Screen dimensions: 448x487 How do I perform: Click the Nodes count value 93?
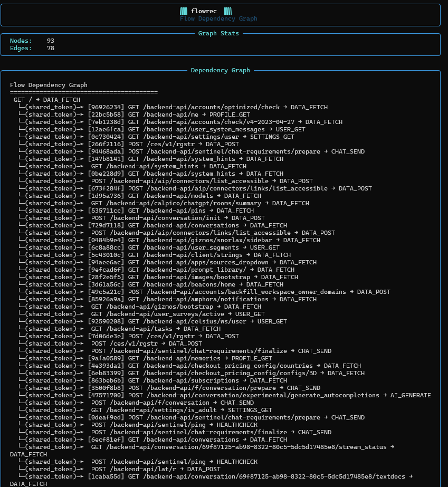coord(51,41)
